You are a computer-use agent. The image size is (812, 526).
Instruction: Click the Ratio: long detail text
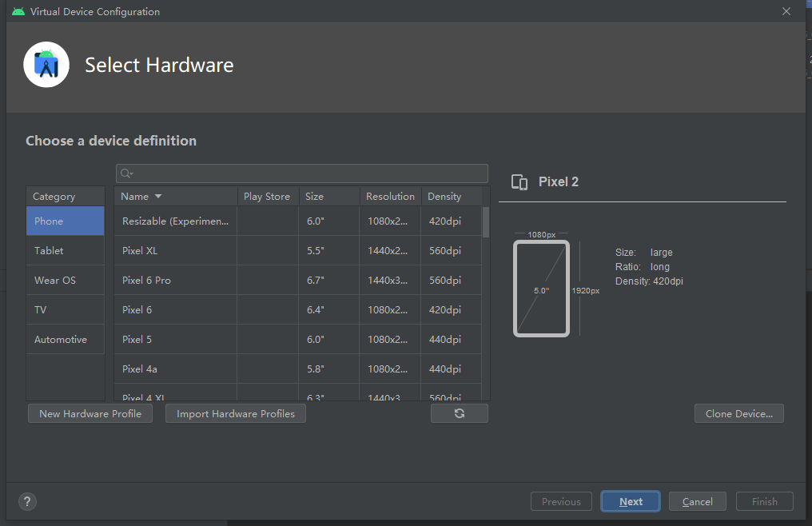(642, 266)
